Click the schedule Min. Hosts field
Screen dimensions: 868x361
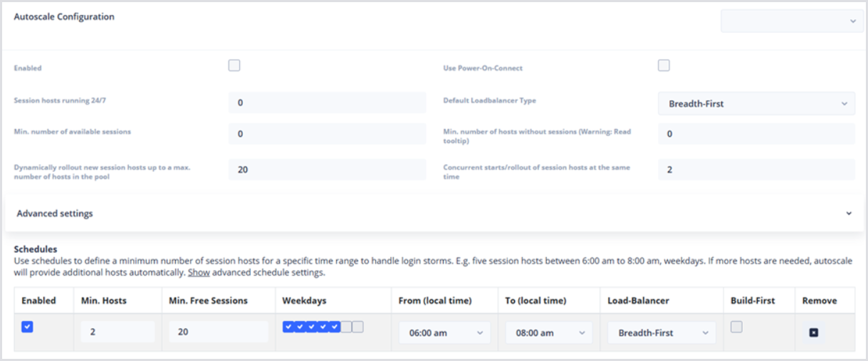[117, 332]
